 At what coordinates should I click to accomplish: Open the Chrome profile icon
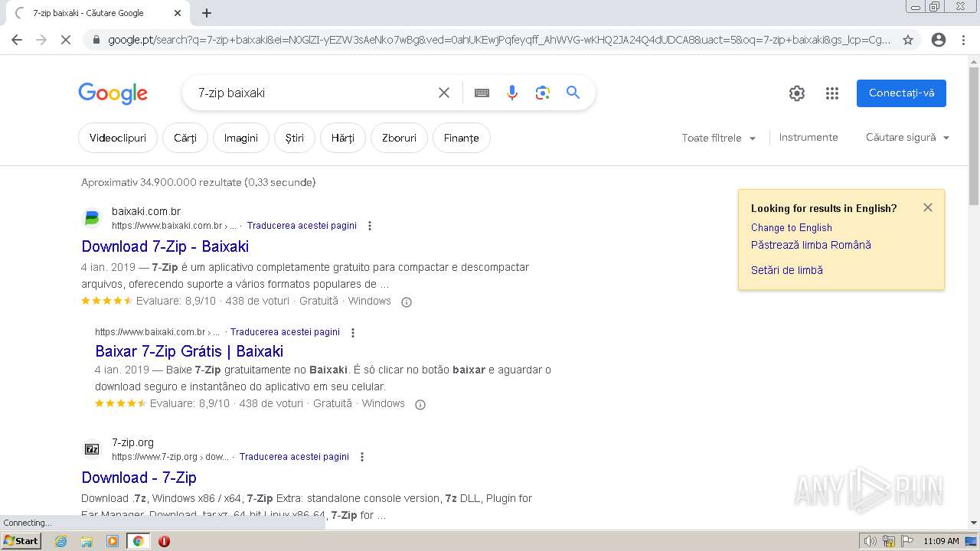click(939, 40)
